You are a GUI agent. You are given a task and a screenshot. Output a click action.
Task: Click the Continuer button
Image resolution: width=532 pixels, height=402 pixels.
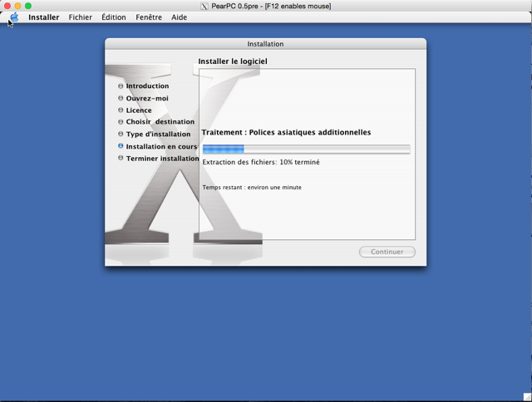click(387, 252)
